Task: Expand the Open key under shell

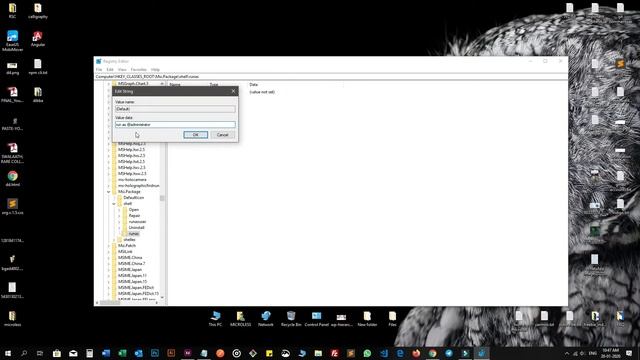Action: [x=120, y=210]
